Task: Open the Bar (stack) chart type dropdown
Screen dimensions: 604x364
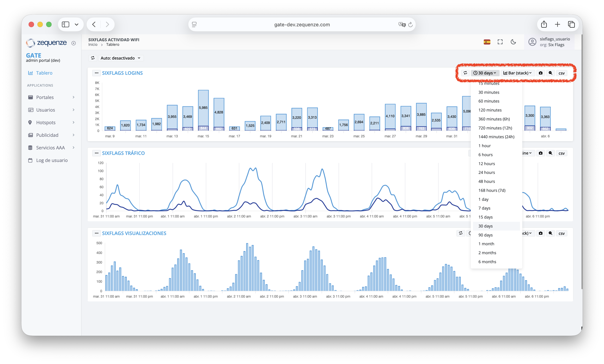Action: pos(518,73)
